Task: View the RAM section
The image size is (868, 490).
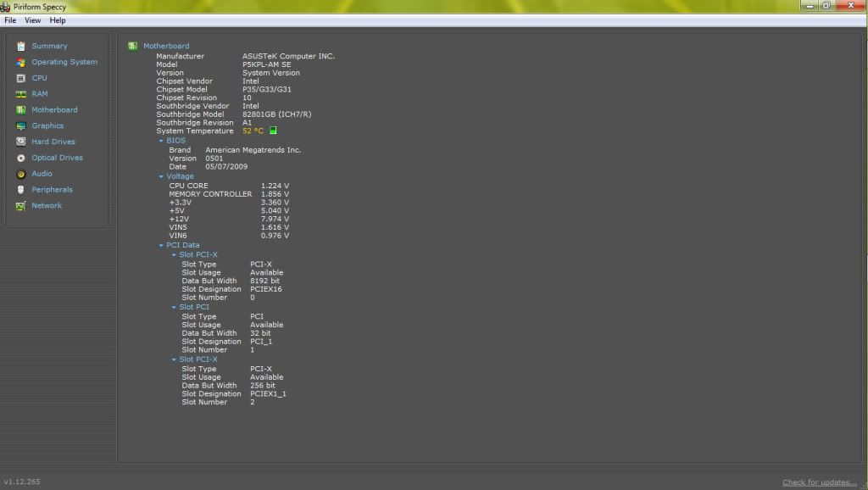Action: [39, 94]
